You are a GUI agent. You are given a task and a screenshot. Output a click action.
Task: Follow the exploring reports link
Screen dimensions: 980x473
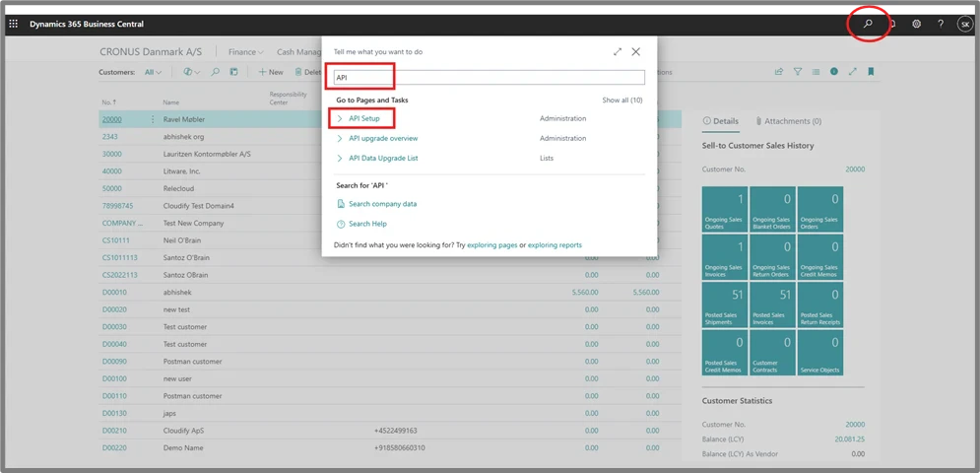[555, 245]
